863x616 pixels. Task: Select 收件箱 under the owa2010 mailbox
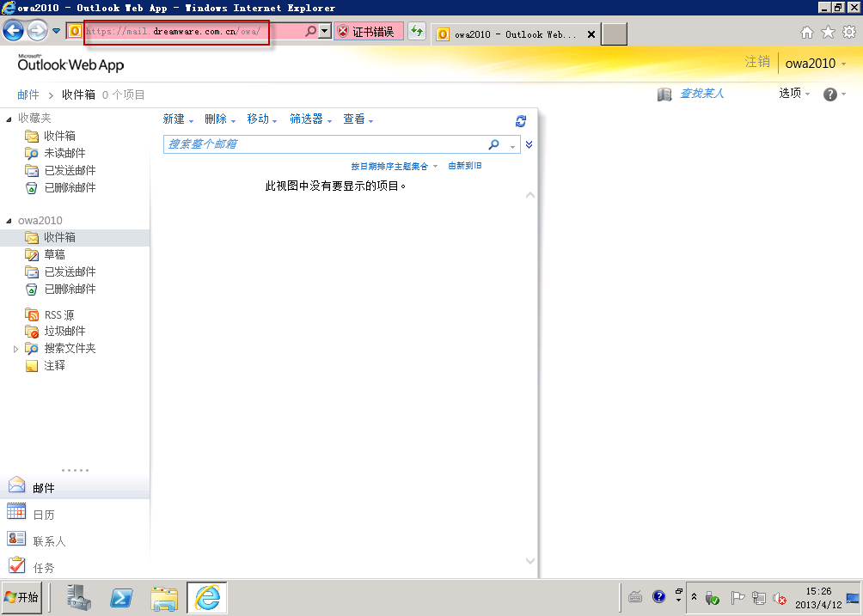coord(59,238)
